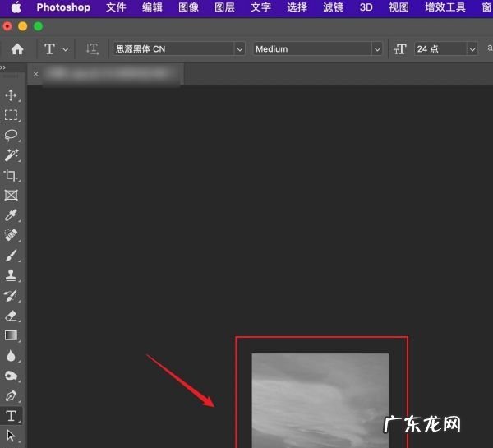Open the 图像 menu
Screen dimensions: 493x448
(188, 7)
